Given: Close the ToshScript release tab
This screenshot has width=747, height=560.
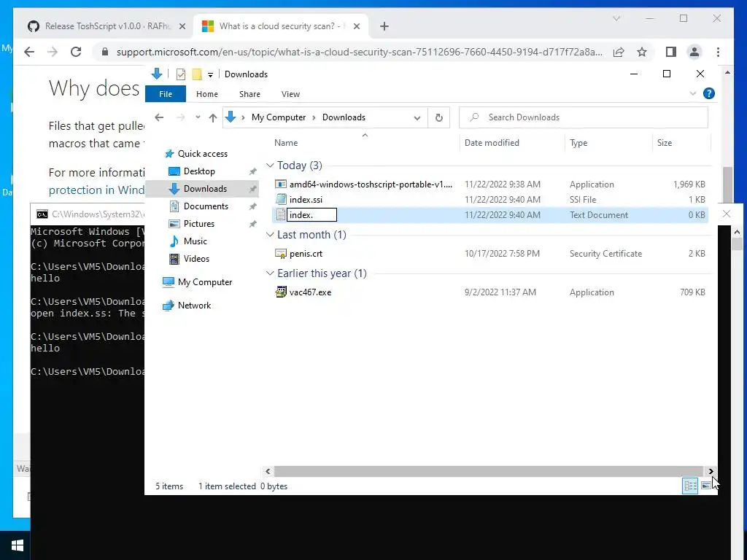Looking at the screenshot, I should coord(182,27).
